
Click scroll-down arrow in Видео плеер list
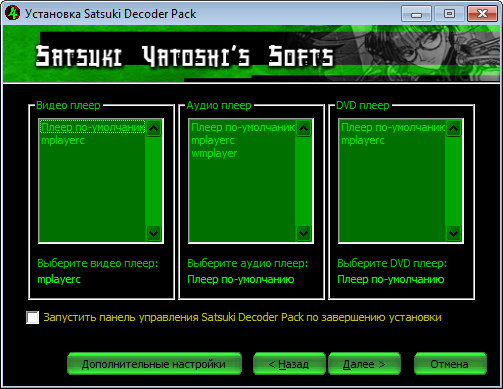click(154, 233)
